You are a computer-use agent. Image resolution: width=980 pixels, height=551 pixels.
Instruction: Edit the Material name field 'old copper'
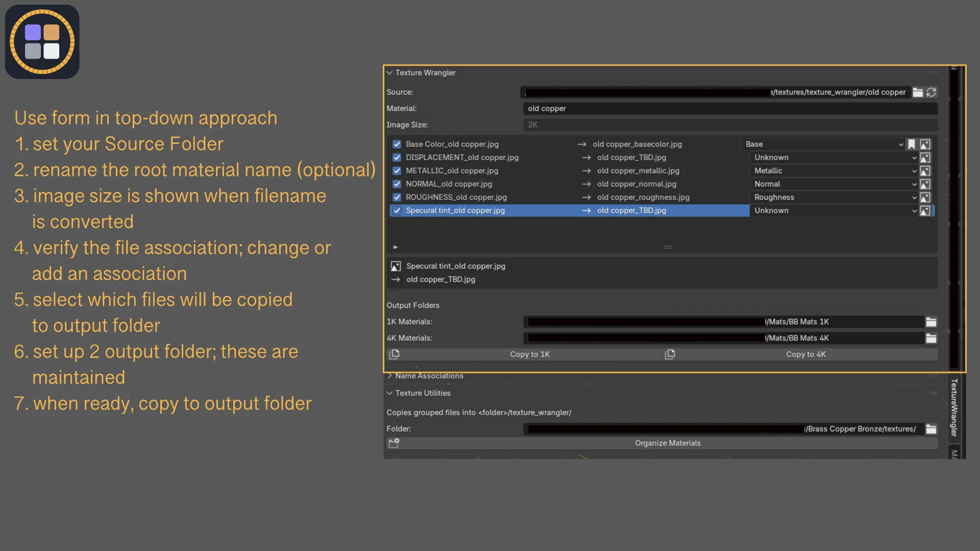[730, 109]
